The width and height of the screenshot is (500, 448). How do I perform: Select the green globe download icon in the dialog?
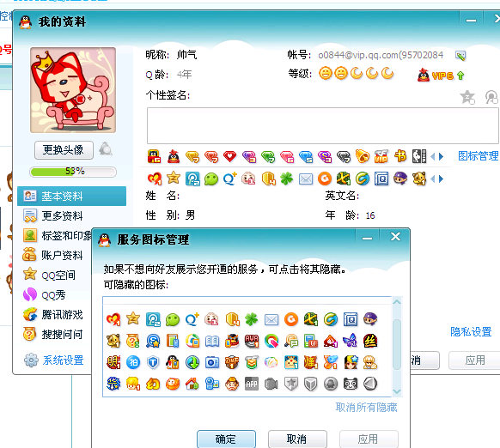click(192, 363)
